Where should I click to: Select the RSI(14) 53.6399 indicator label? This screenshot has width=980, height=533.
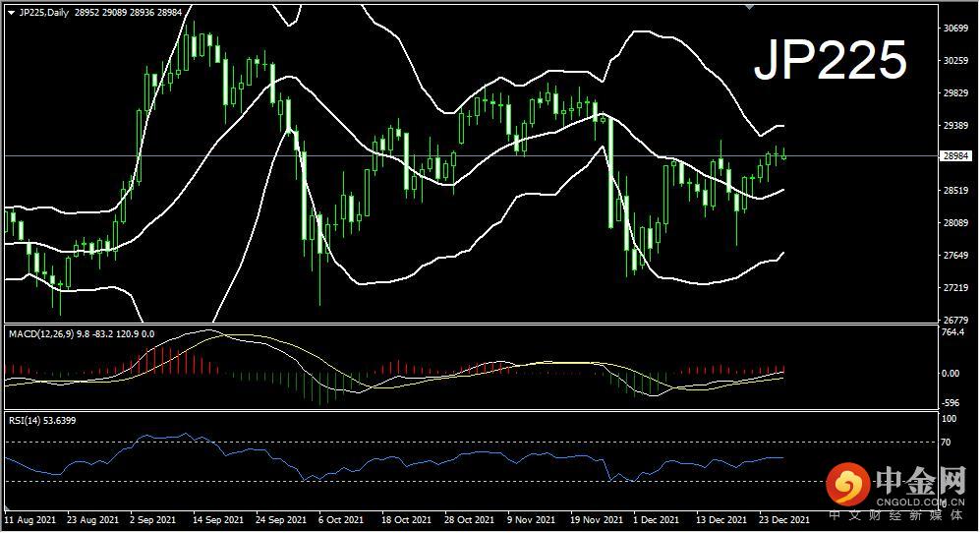click(42, 421)
